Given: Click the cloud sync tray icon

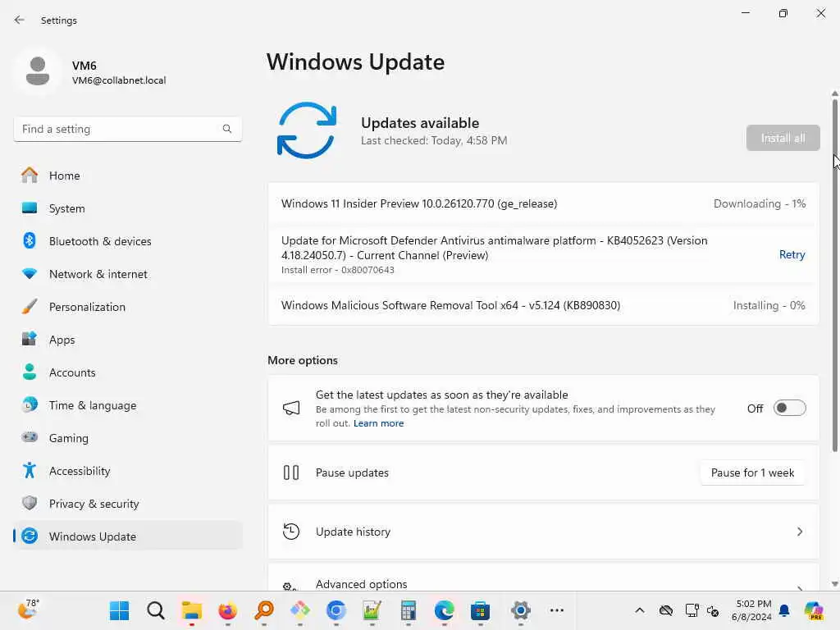Looking at the screenshot, I should (x=666, y=610).
